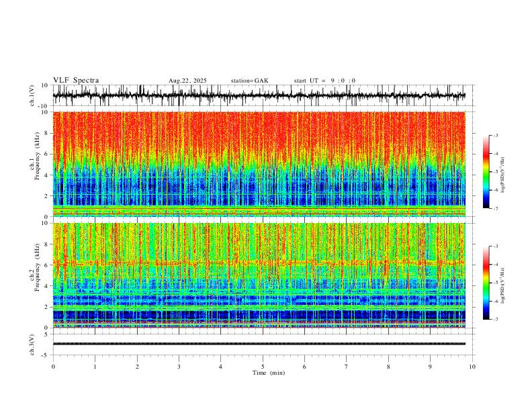
Task: Click the "8" kHz tick of ch.1 spectrogram
Action: click(x=46, y=133)
